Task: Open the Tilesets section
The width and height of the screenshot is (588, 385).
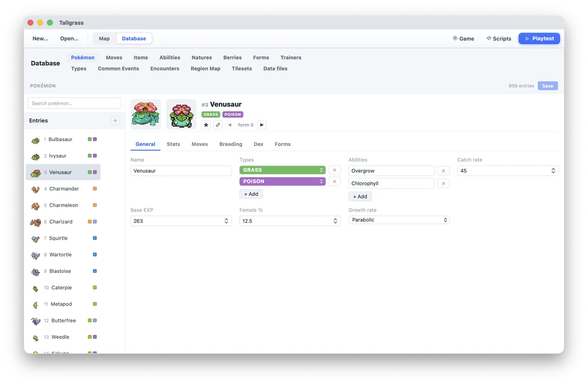Action: click(x=242, y=68)
